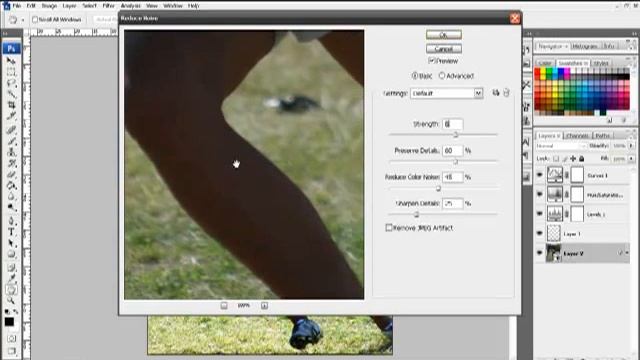This screenshot has width=640, height=360.
Task: Hide Layer 1 with eye icon
Action: pos(540,233)
